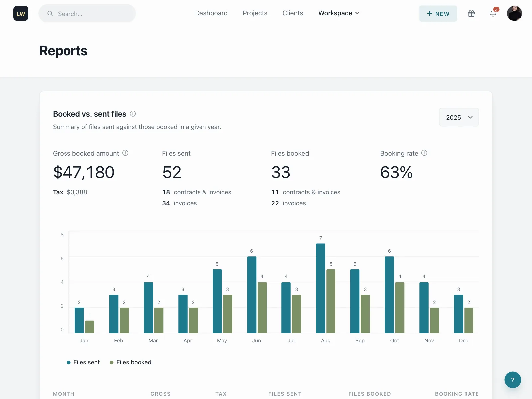The height and width of the screenshot is (399, 532).
Task: Go to the Dashboard tab
Action: click(211, 13)
